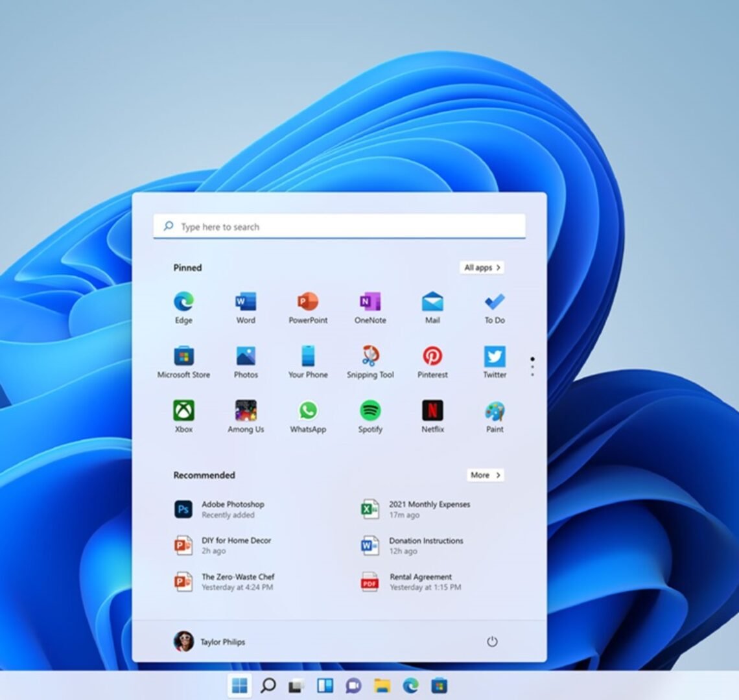The image size is (739, 700).
Task: Open the Start button on the taskbar
Action: (x=240, y=685)
